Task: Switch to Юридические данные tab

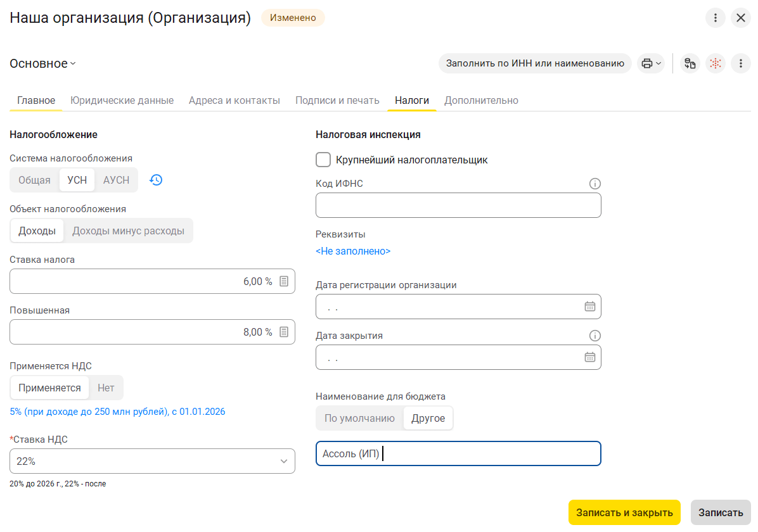Action: click(122, 100)
